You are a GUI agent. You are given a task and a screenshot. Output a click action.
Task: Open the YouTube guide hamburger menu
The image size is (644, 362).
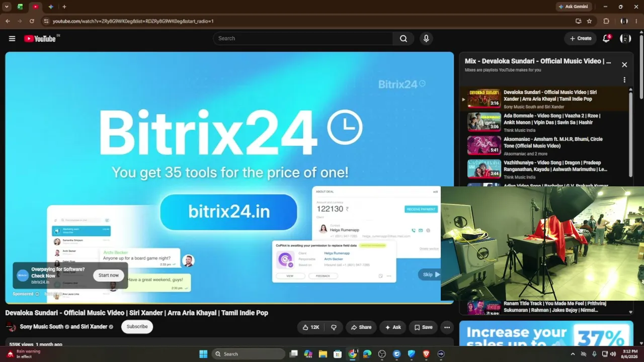[12, 39]
